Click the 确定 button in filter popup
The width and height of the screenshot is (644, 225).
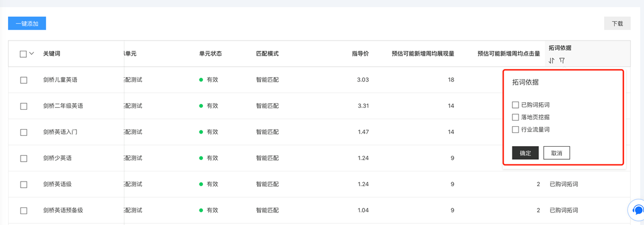525,153
